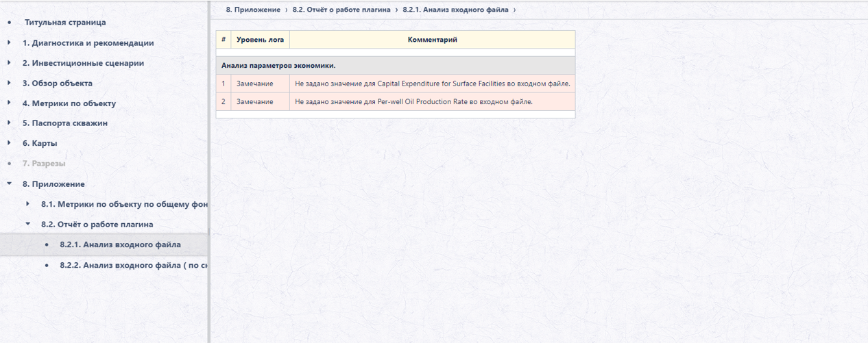868x343 pixels.
Task: Open 8.1. Метрики по объекту item
Action: coord(124,204)
